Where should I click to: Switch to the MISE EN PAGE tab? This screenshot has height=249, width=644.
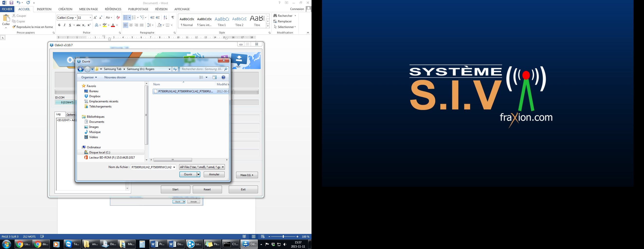point(89,9)
